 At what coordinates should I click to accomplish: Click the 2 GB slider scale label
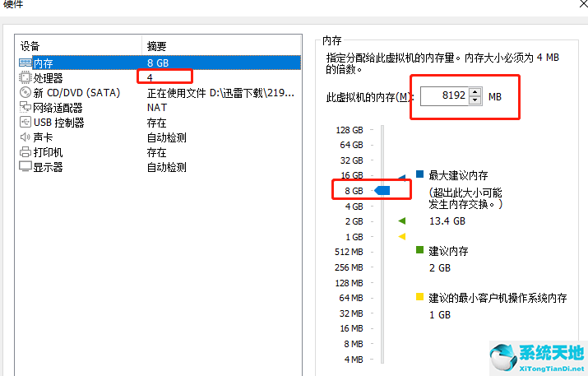(354, 221)
